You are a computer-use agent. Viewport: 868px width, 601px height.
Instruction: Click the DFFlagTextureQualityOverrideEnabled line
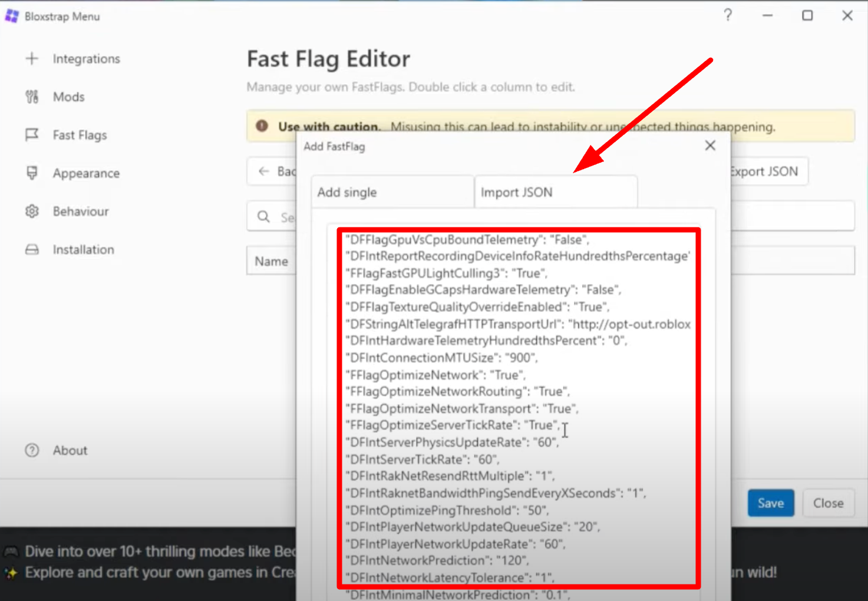[477, 307]
